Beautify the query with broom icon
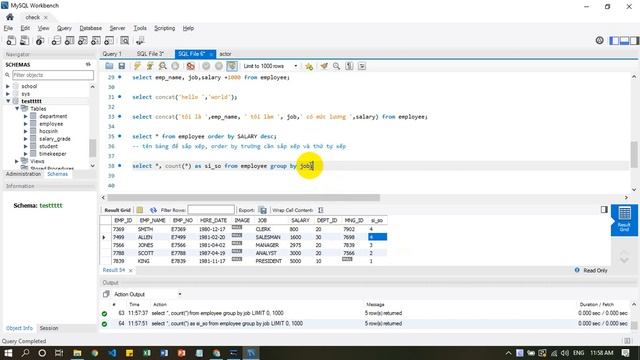Image resolution: width=640 pixels, height=360 pixels. 324,66
